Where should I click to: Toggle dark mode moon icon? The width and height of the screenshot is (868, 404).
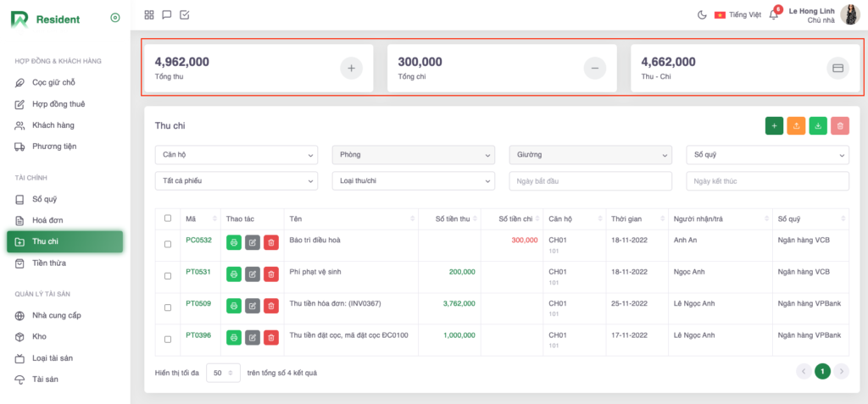tap(702, 15)
